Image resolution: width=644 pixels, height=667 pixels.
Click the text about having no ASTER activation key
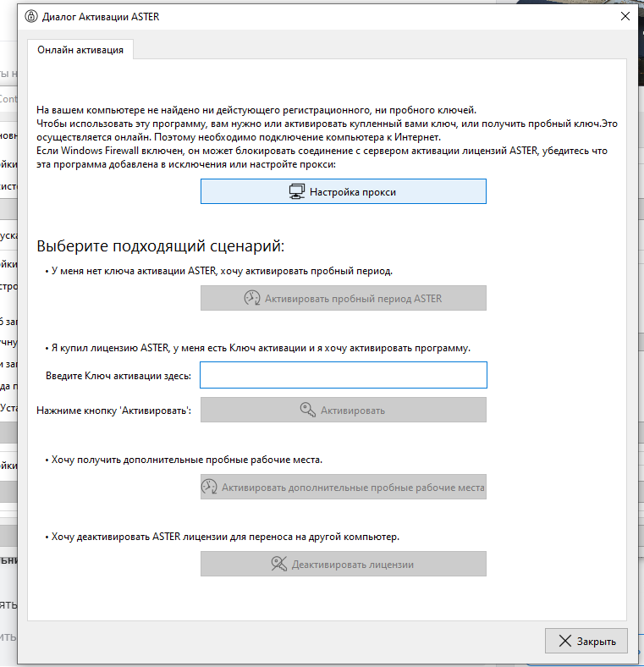(222, 271)
